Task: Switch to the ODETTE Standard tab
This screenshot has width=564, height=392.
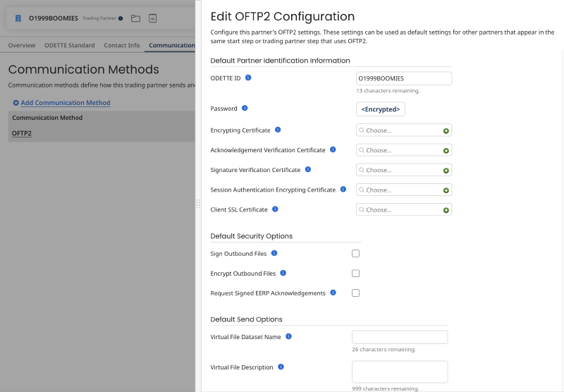Action: 69,45
